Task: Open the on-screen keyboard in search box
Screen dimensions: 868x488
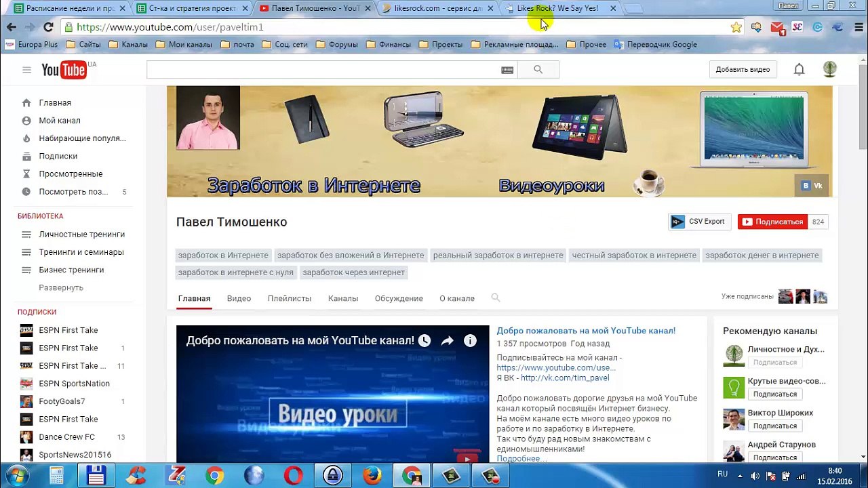Action: (507, 70)
